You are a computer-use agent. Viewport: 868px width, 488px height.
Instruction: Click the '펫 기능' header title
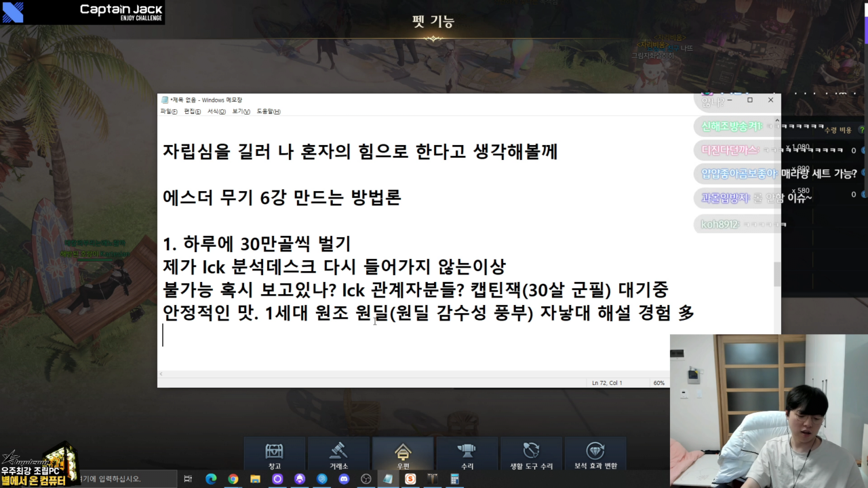pos(433,21)
